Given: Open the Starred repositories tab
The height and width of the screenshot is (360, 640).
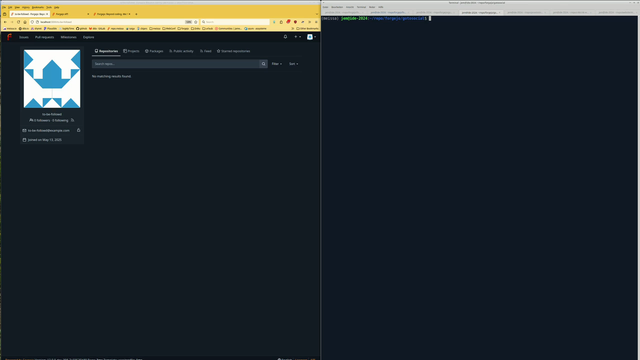Looking at the screenshot, I should [x=233, y=51].
